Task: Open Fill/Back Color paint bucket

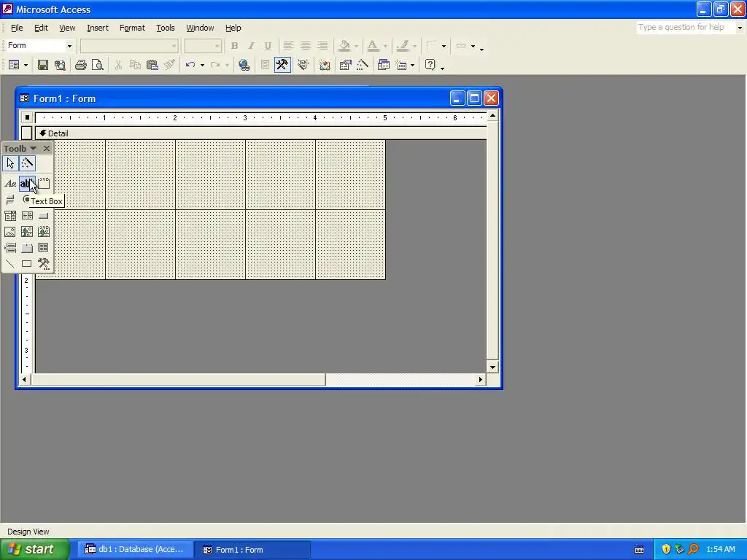Action: [344, 46]
